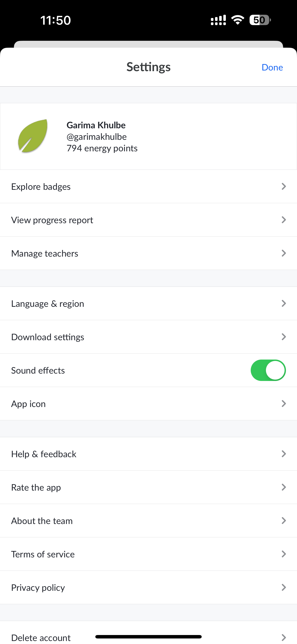Open View progress report
Viewport: 297px width, 644px height.
pyautogui.click(x=52, y=220)
